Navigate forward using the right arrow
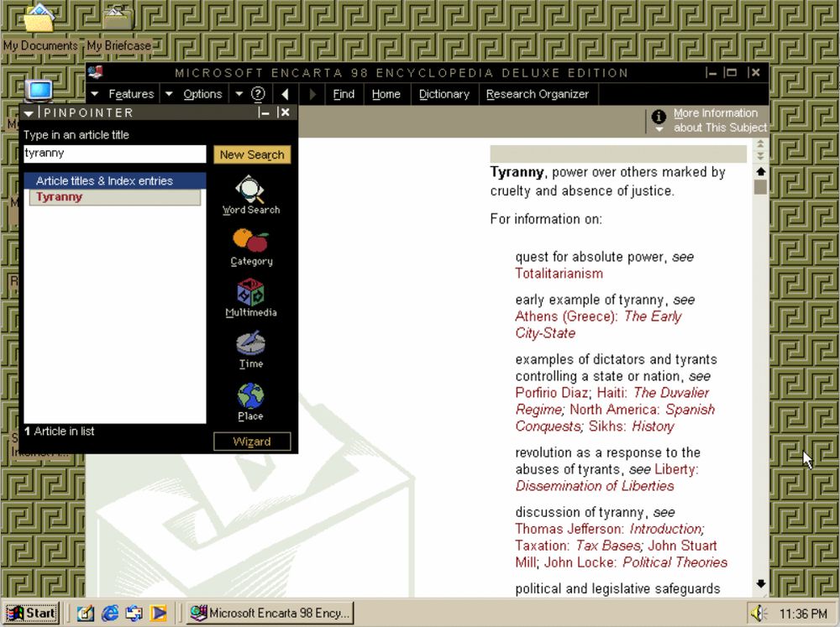The width and height of the screenshot is (840, 627). click(x=312, y=93)
